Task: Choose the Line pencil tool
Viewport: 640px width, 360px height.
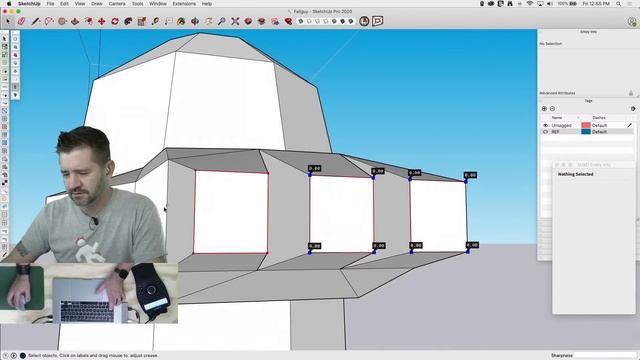Action: [x=35, y=21]
